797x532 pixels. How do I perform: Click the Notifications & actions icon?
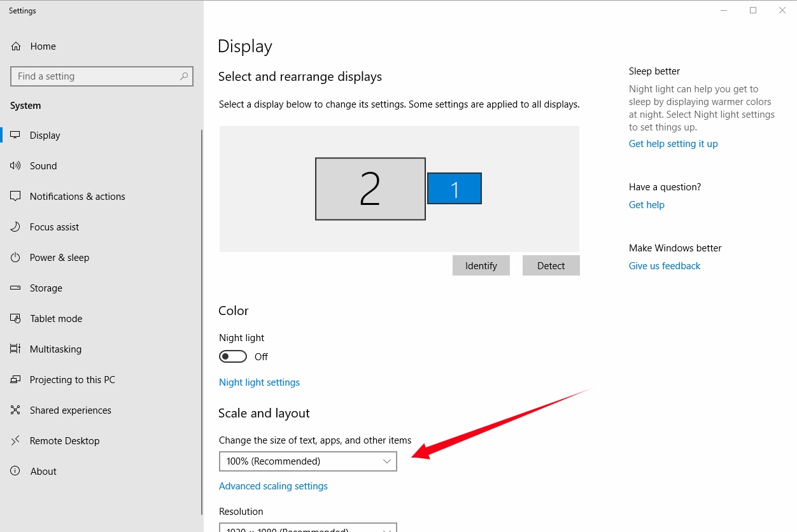click(16, 197)
